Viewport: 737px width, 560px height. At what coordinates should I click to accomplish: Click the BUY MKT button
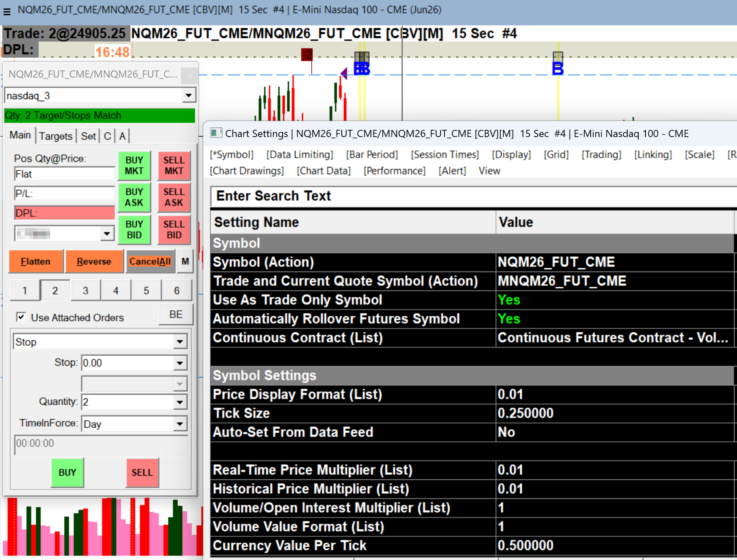(134, 165)
